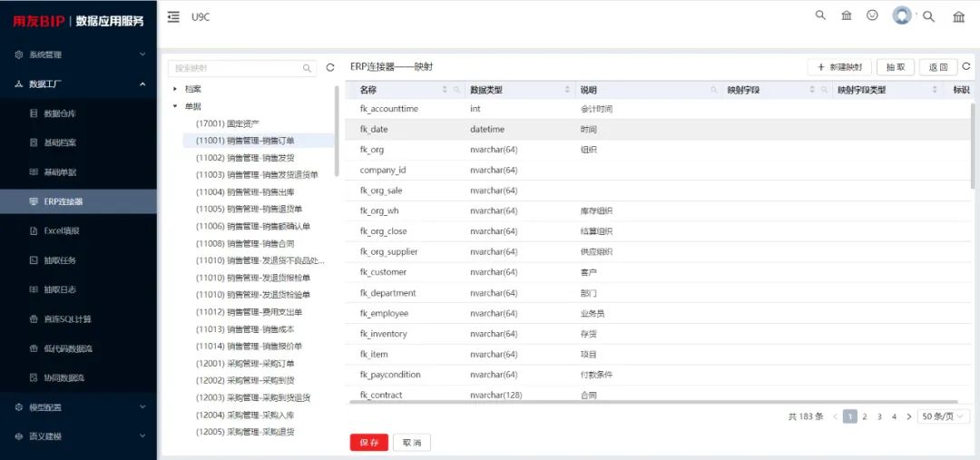Click the company_id cell
Screen dimensions: 980x460
pos(383,170)
